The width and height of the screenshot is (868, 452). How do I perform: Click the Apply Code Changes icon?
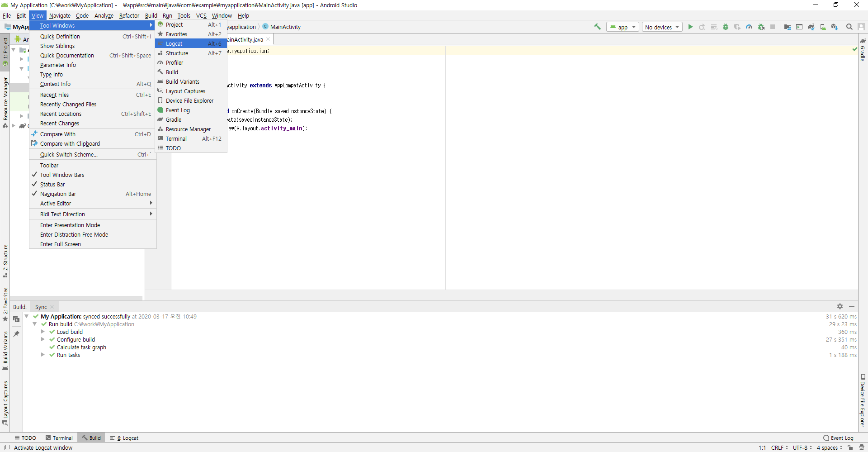click(x=714, y=27)
